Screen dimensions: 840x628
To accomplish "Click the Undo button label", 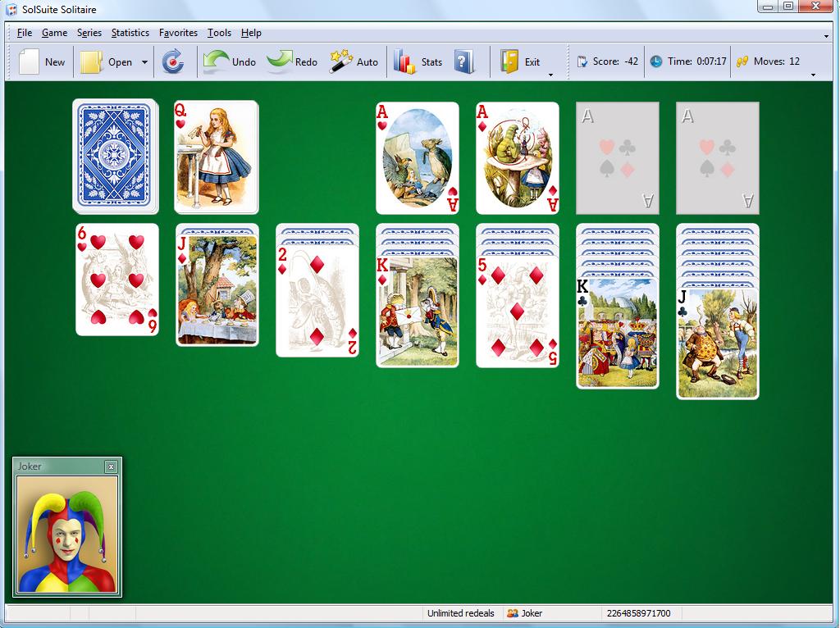I will (x=244, y=62).
